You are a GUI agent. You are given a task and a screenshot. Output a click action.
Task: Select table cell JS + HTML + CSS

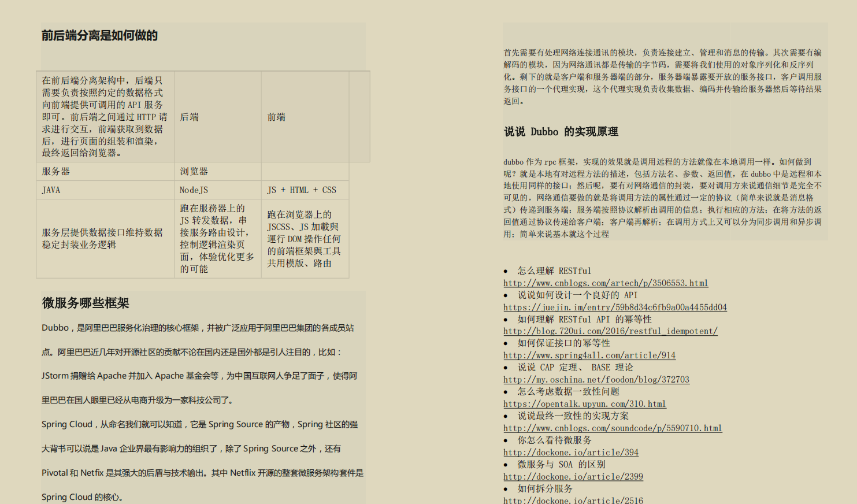pos(305,190)
